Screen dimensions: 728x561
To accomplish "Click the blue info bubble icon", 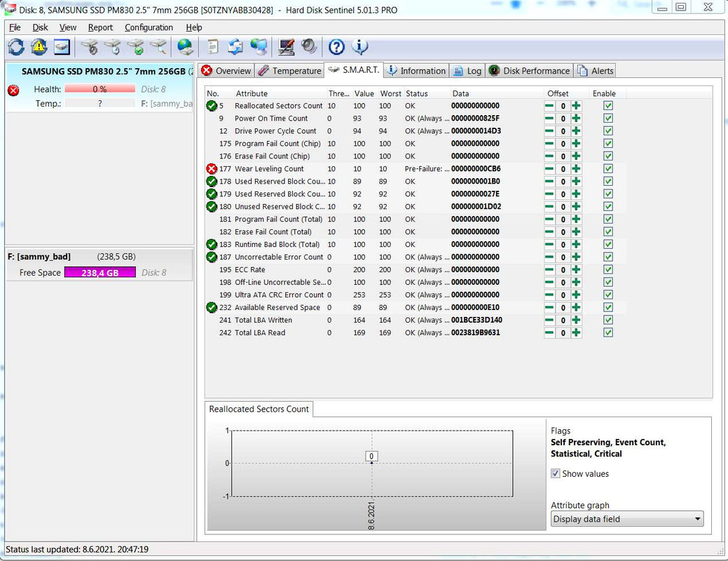I will 360,46.
